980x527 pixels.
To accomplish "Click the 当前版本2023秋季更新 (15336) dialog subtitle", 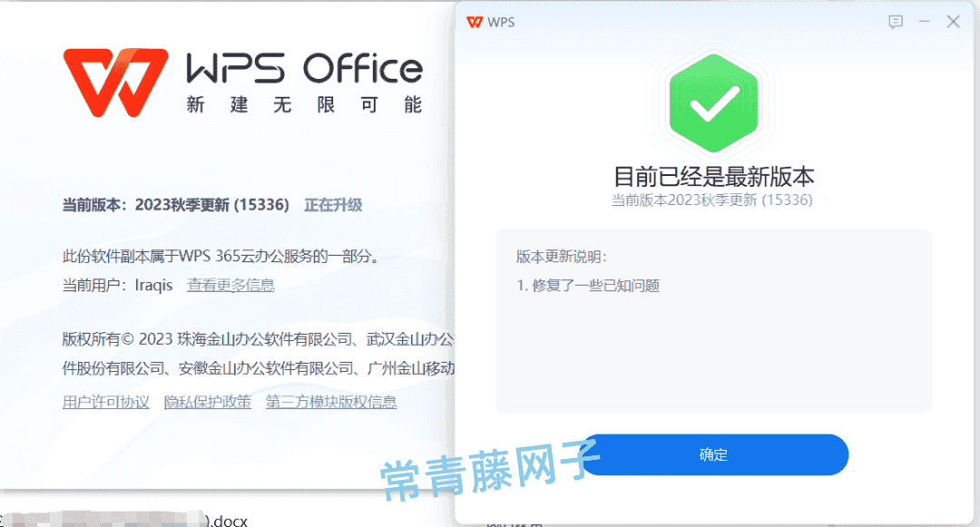I will (x=712, y=200).
